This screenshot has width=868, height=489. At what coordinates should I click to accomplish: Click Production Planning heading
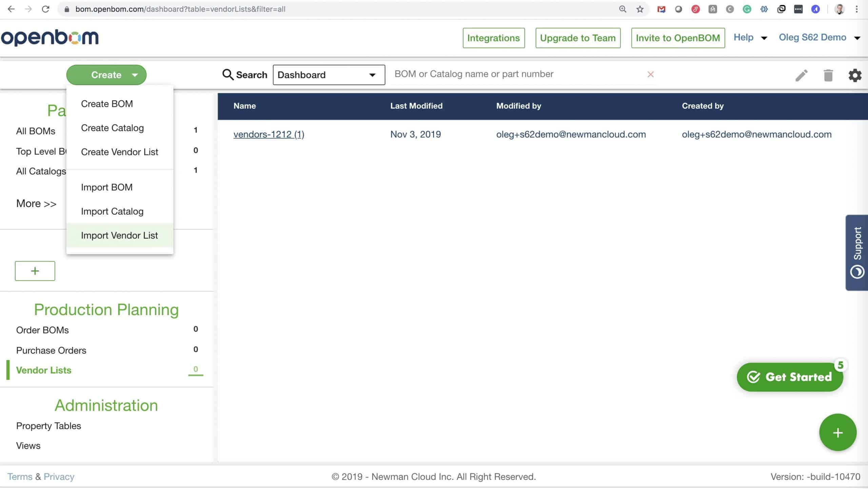106,310
